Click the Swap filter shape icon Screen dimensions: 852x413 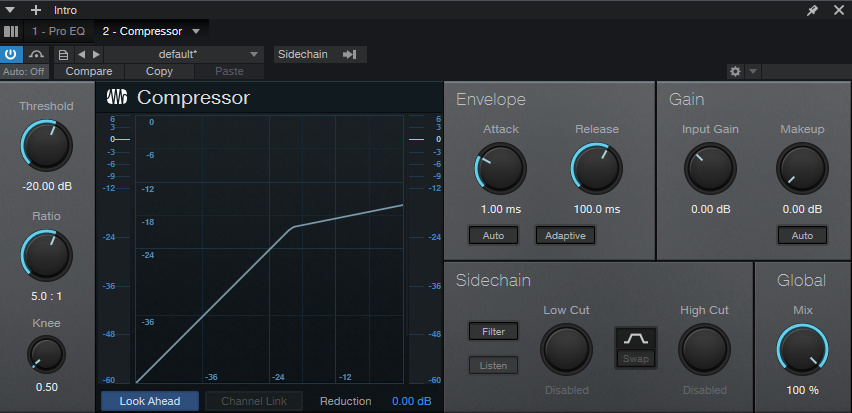pos(636,347)
